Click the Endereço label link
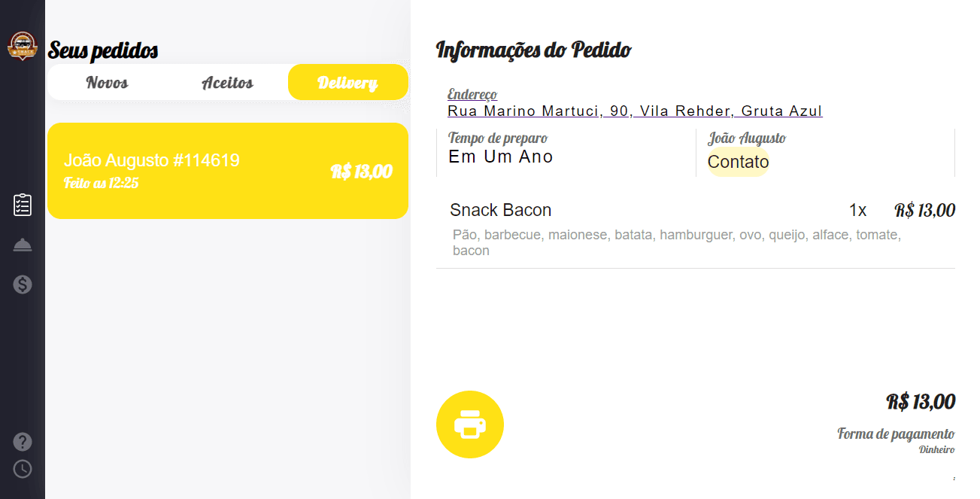 (x=472, y=94)
